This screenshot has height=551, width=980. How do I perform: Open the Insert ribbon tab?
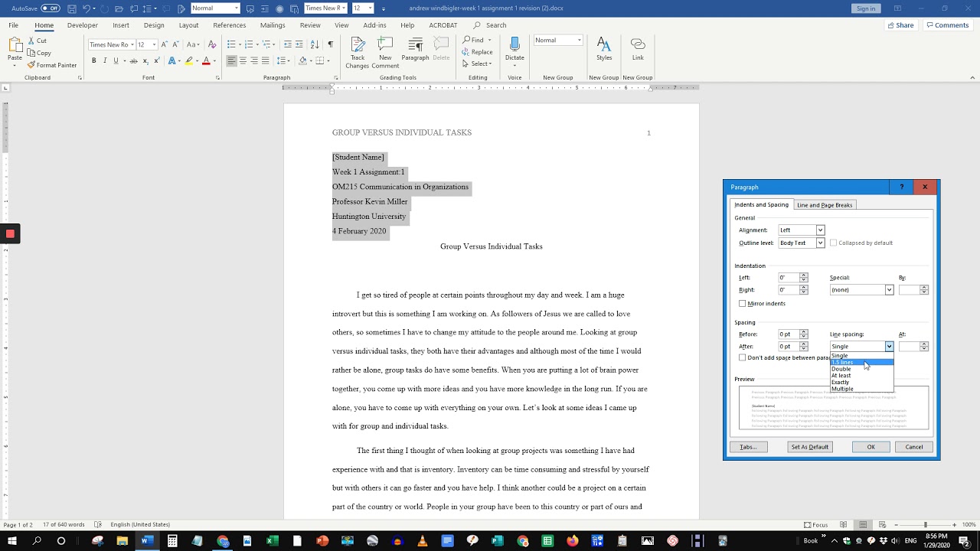[121, 25]
